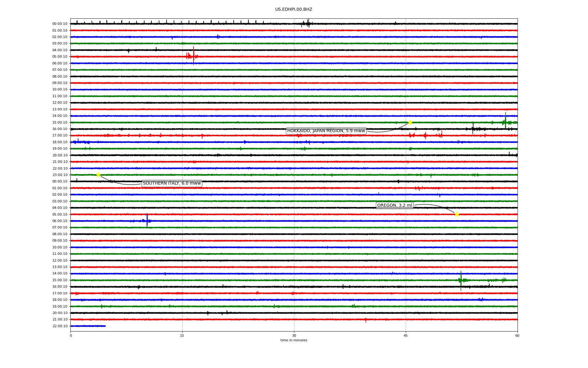The width and height of the screenshot is (588, 368).
Task: Click the 45 minute x-axis tick label
Action: tap(406, 335)
